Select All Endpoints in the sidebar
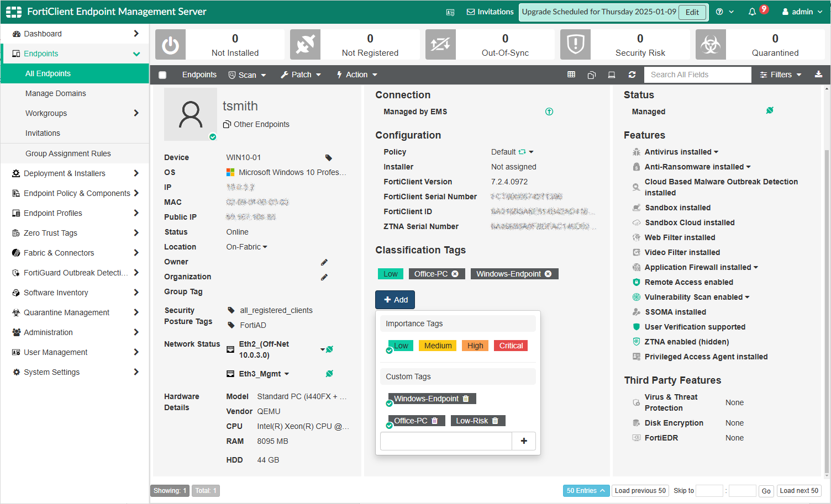 (75, 73)
